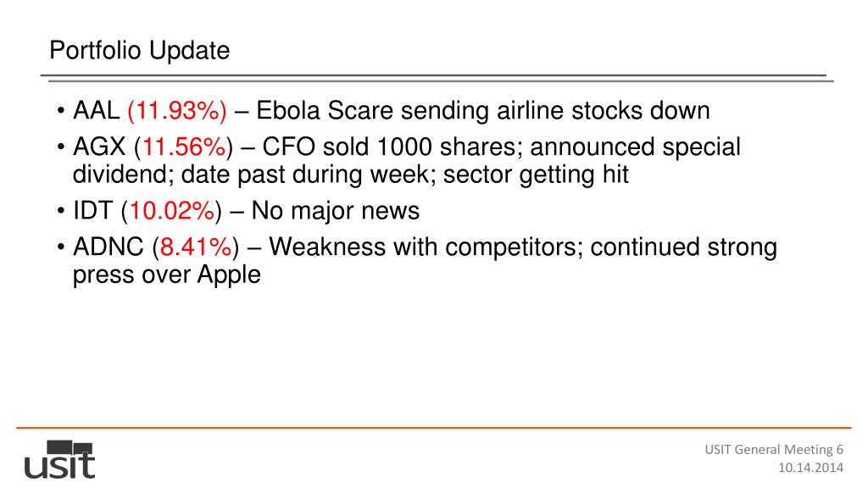Click 'sector getting hit' phrase
This screenshot has height=488, width=868.
pos(536,175)
